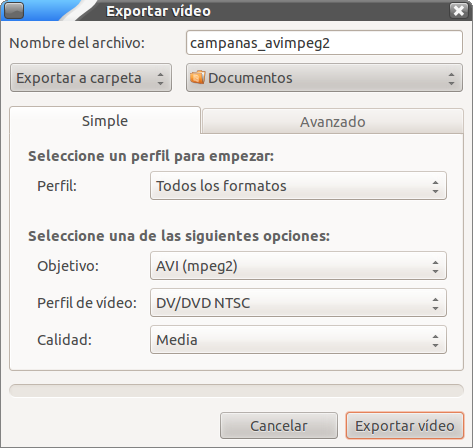Click the Nombre del archivo text field

pyautogui.click(x=324, y=43)
